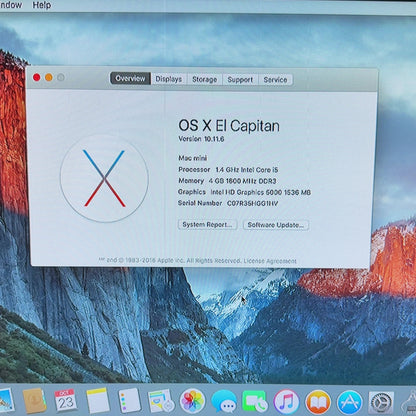The image size is (416, 416).
Task: Click the serial number C07R35HGG1HV
Action: 252,203
